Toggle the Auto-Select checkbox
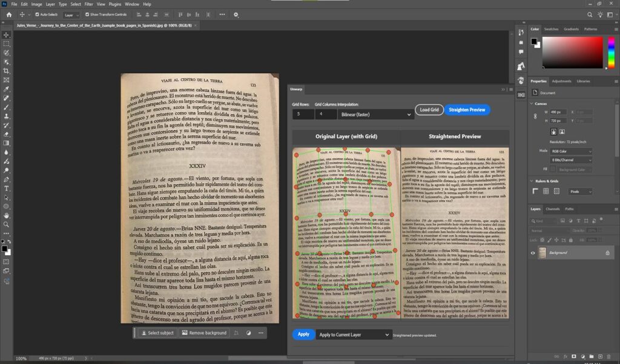 click(37, 15)
